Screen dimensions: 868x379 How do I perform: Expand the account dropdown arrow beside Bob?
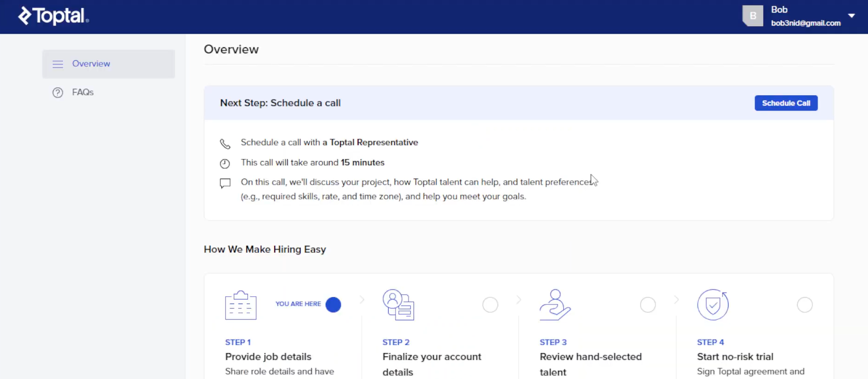click(851, 16)
